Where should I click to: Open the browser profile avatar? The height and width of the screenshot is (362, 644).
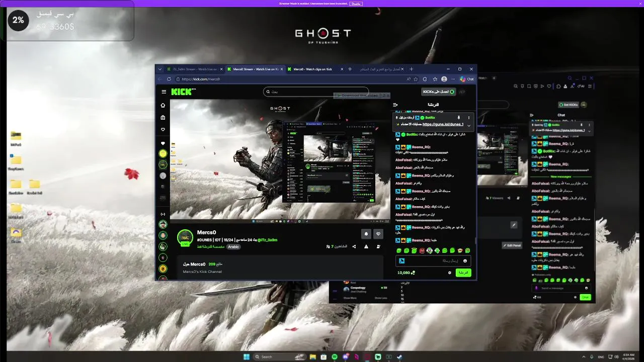click(x=444, y=79)
